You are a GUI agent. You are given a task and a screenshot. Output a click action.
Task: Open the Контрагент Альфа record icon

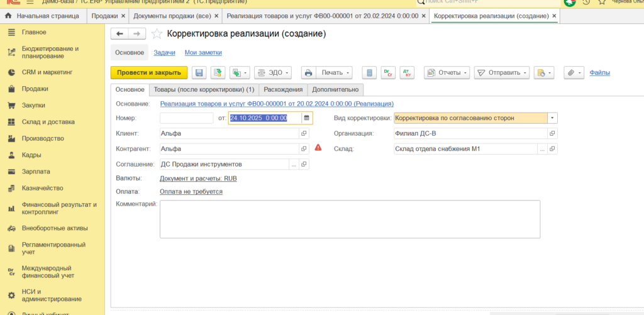[304, 148]
